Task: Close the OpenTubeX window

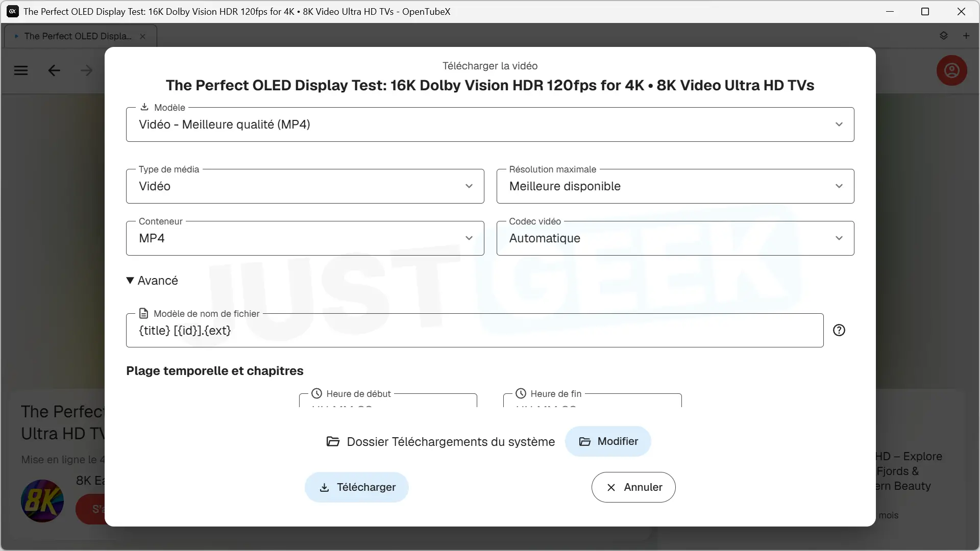Action: (x=961, y=11)
